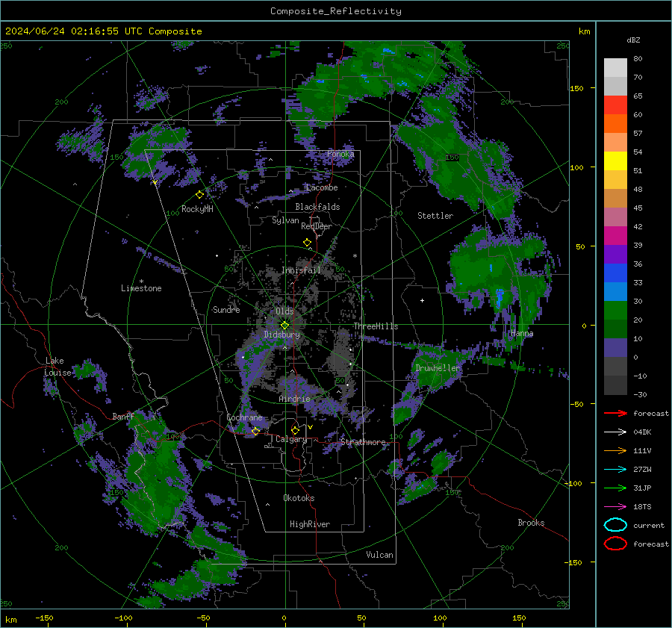Viewport: 672px width, 628px height.
Task: Click the yellow diamond marker near RockyMH
Action: (199, 195)
